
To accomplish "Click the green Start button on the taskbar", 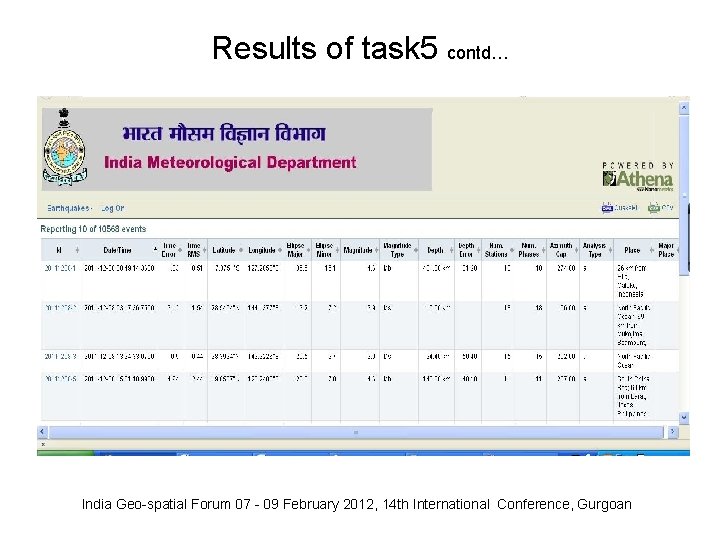I will [65, 453].
